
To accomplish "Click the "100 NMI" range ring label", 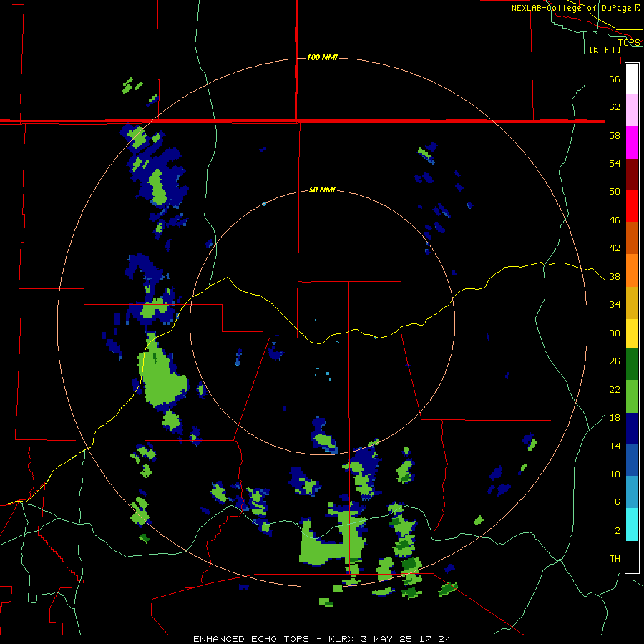I will (x=322, y=57).
